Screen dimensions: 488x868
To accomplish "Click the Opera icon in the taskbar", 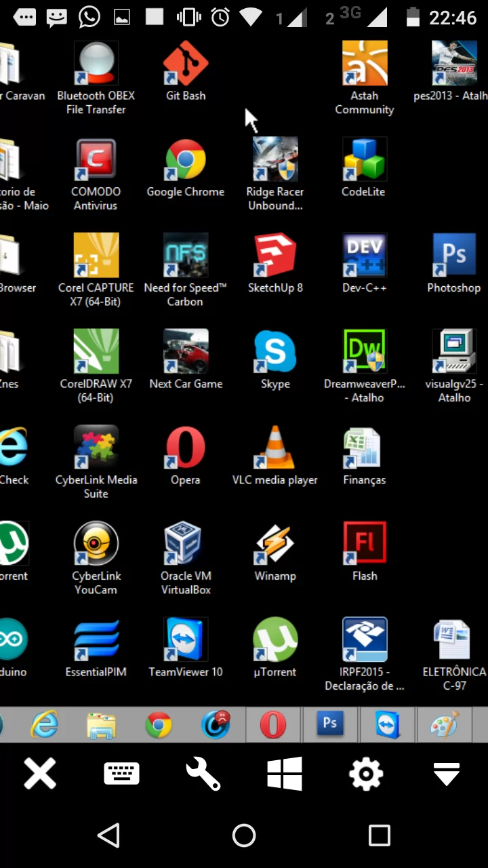I will tap(273, 725).
